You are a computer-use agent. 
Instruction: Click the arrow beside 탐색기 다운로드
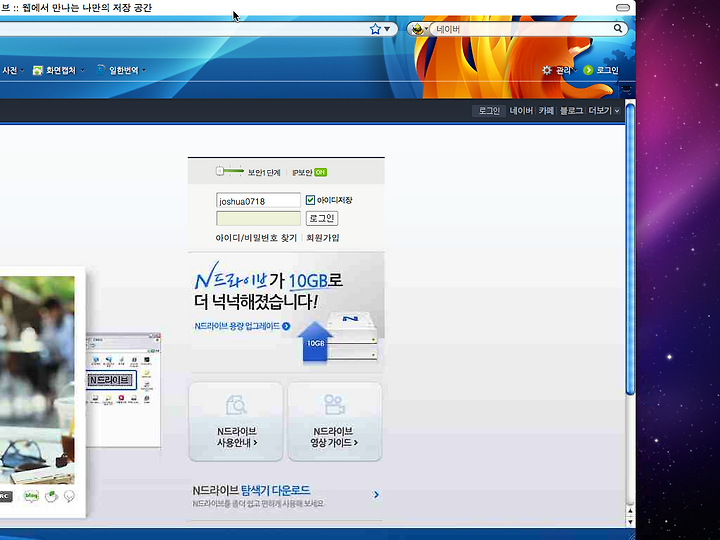click(376, 495)
